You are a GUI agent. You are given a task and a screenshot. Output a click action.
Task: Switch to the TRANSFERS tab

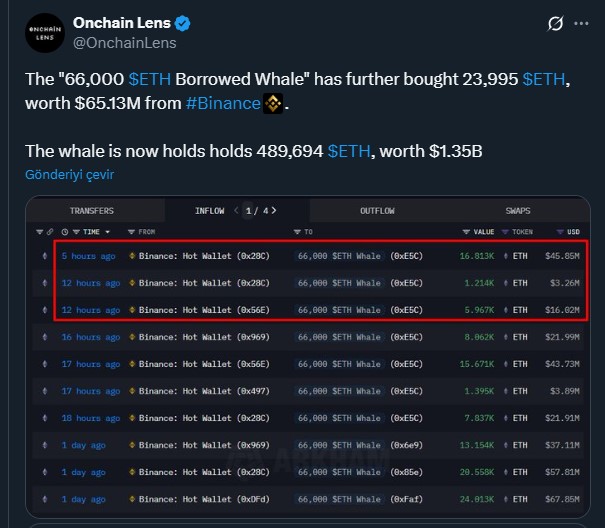pos(91,211)
